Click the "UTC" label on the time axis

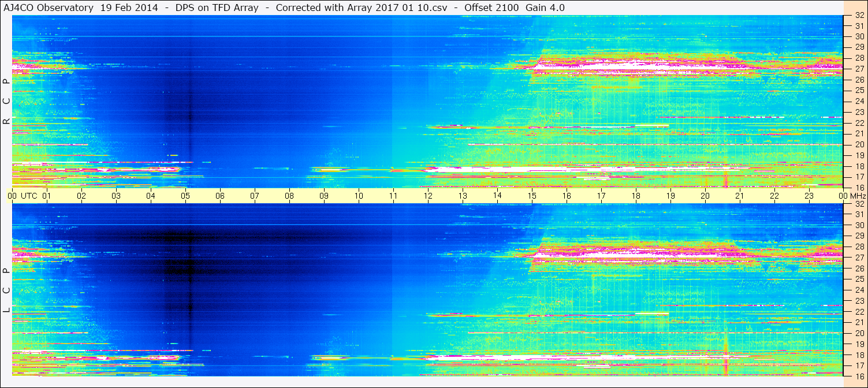(x=29, y=196)
